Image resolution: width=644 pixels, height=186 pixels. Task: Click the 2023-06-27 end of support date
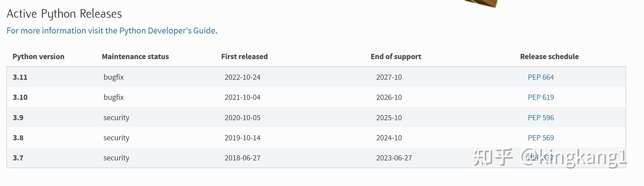click(x=394, y=158)
